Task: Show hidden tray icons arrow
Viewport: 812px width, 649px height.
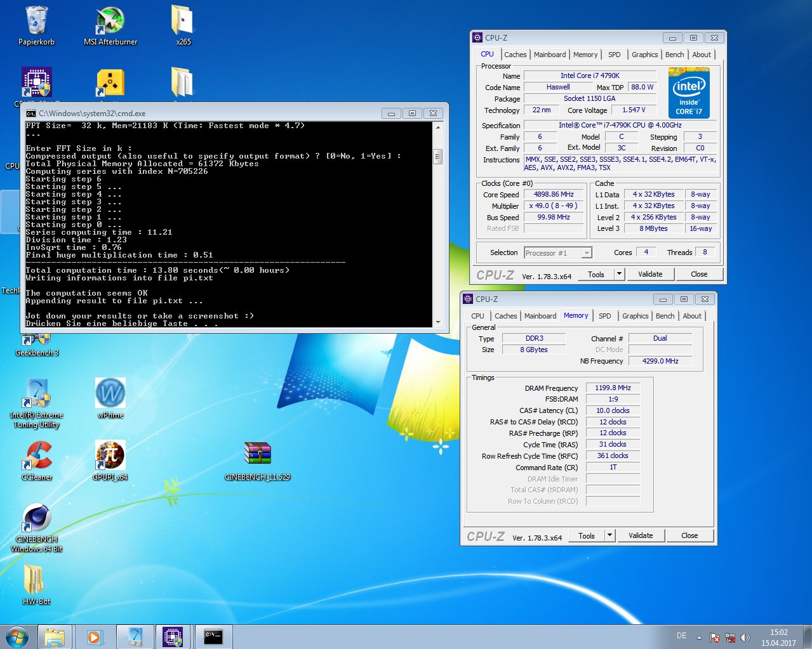Action: [699, 637]
